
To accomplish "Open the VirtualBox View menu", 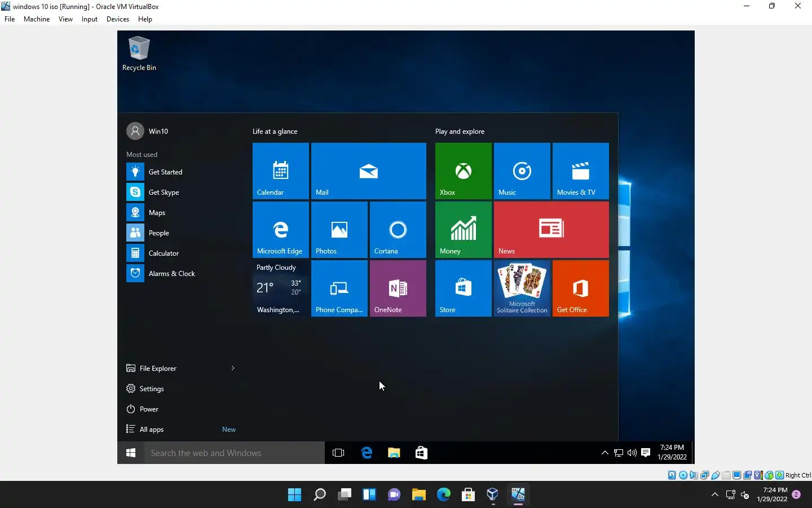I will [x=65, y=19].
